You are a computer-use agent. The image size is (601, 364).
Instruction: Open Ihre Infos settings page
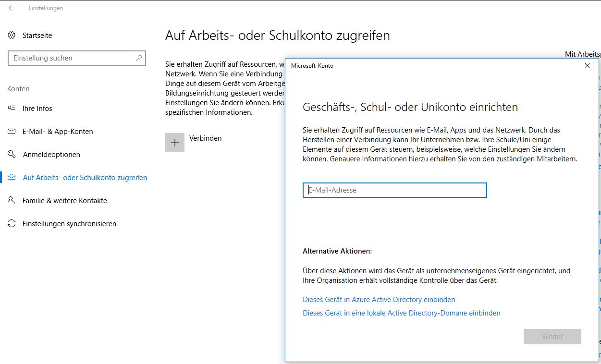tap(37, 108)
